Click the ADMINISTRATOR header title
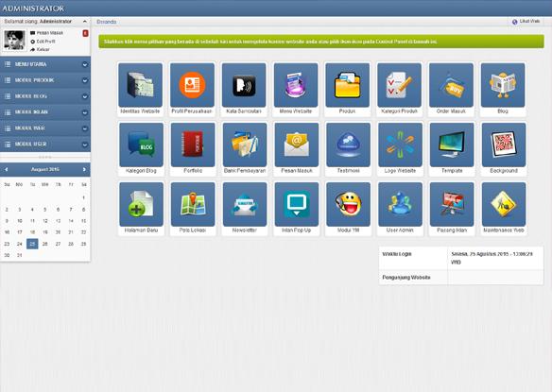 click(x=33, y=9)
